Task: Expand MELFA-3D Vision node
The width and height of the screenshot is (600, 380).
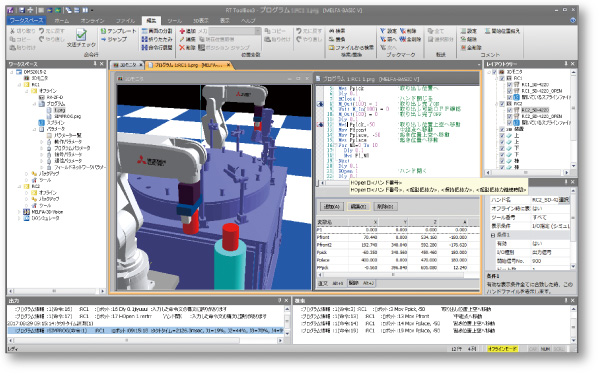Action: (19, 212)
